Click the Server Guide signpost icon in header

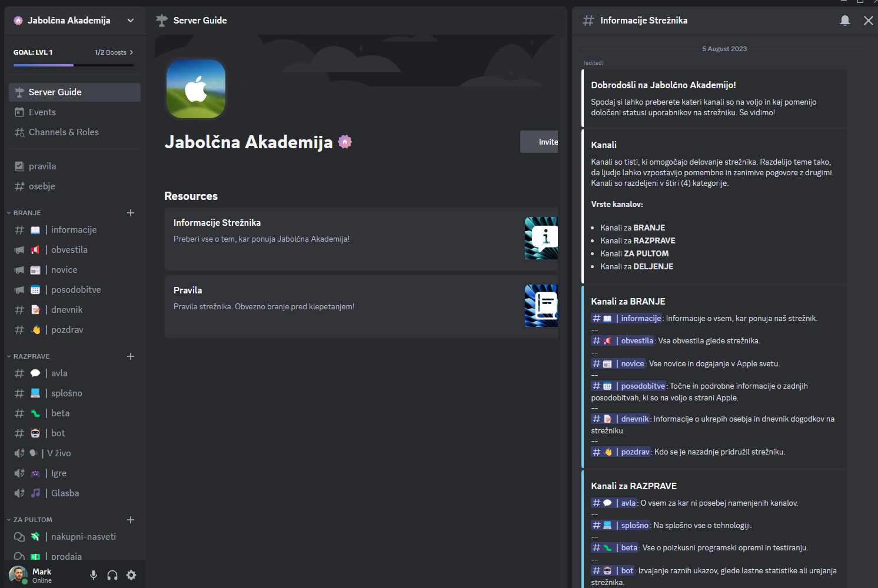(162, 21)
